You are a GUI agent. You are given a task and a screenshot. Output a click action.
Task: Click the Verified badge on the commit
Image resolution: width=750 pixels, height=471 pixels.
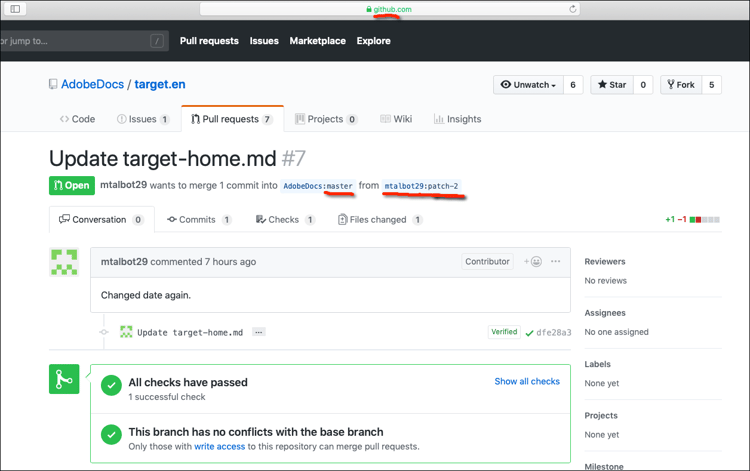[x=504, y=332]
